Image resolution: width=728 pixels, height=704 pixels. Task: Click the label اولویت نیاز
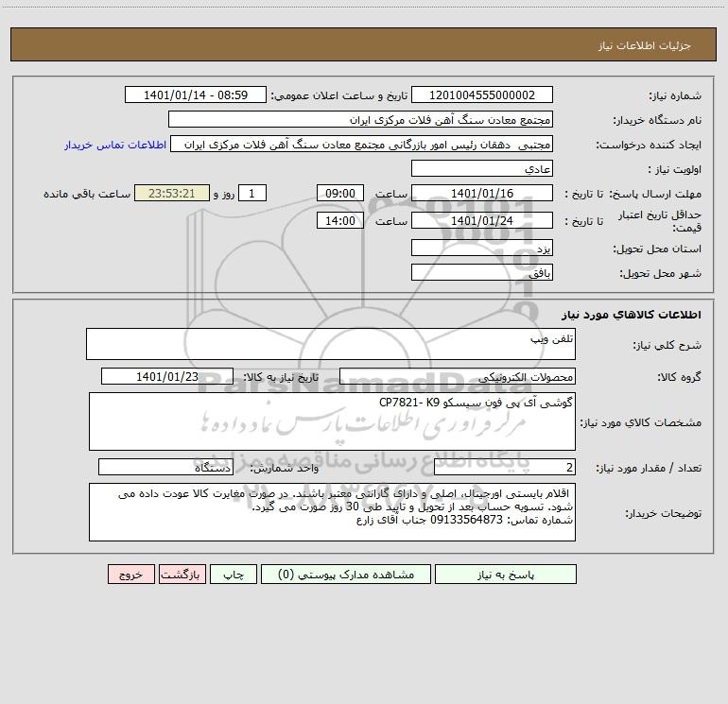[675, 169]
